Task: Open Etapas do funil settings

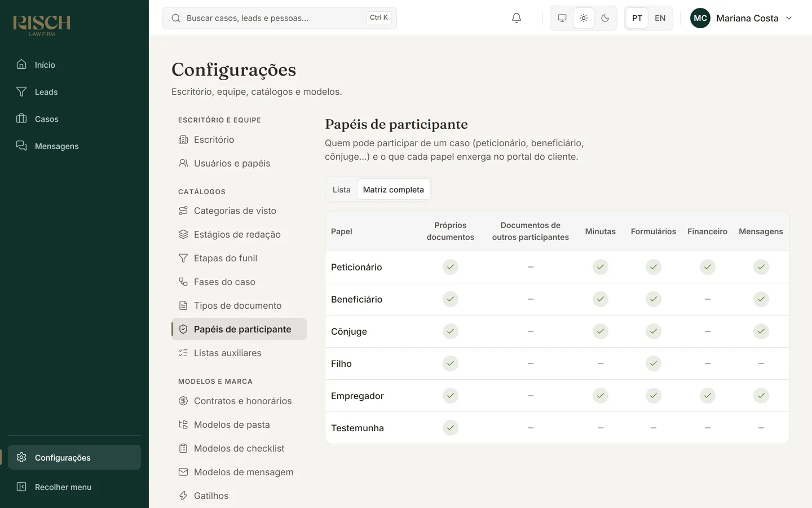Action: tap(239, 258)
